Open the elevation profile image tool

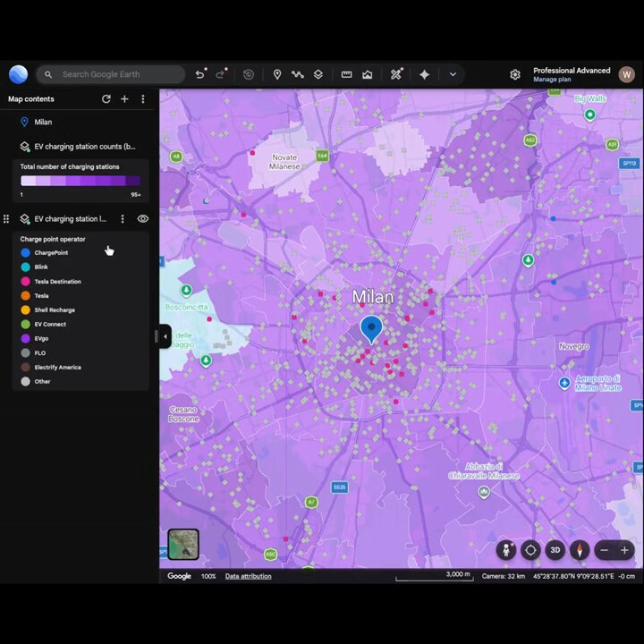[368, 74]
